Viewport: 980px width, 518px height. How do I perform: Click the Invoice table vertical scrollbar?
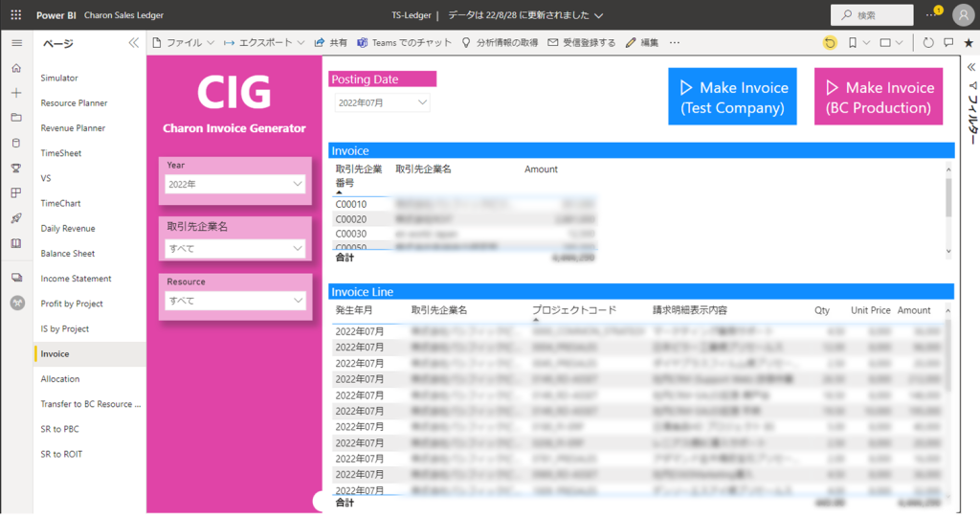(948, 197)
